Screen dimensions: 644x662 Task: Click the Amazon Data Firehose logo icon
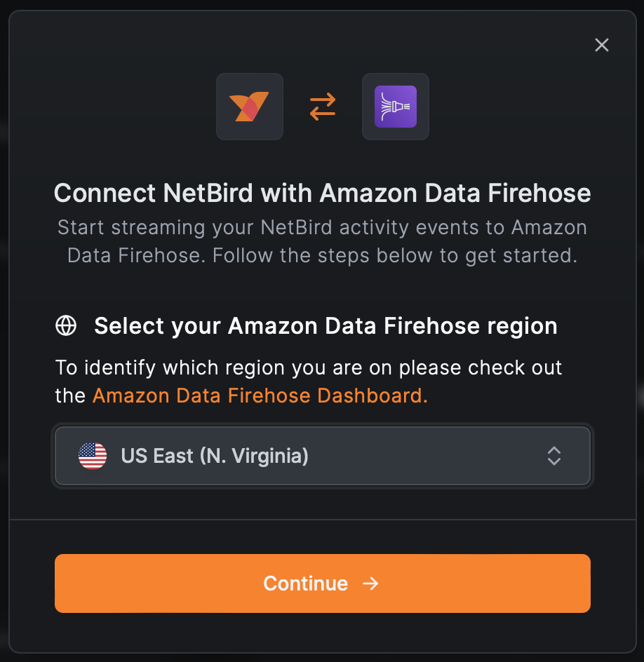(x=396, y=107)
